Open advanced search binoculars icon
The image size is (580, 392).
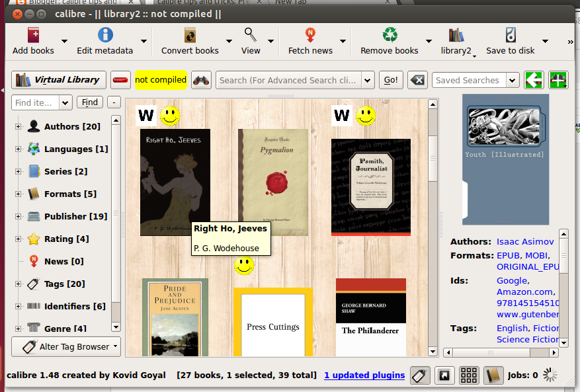tap(201, 80)
